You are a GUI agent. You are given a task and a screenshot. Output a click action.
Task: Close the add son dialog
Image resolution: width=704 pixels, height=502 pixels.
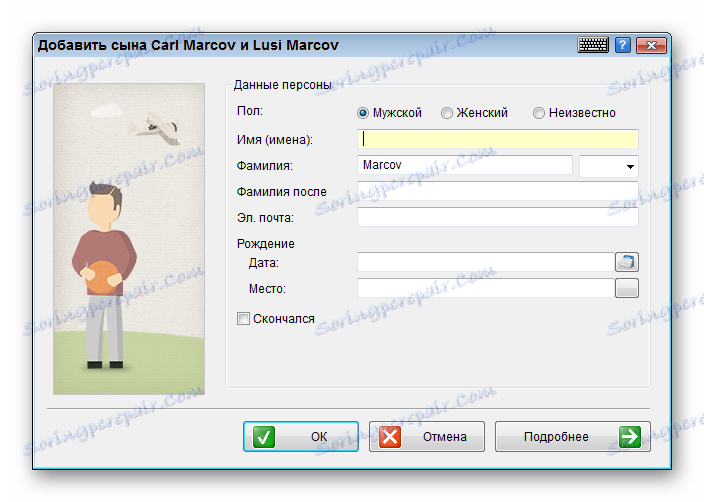point(651,45)
